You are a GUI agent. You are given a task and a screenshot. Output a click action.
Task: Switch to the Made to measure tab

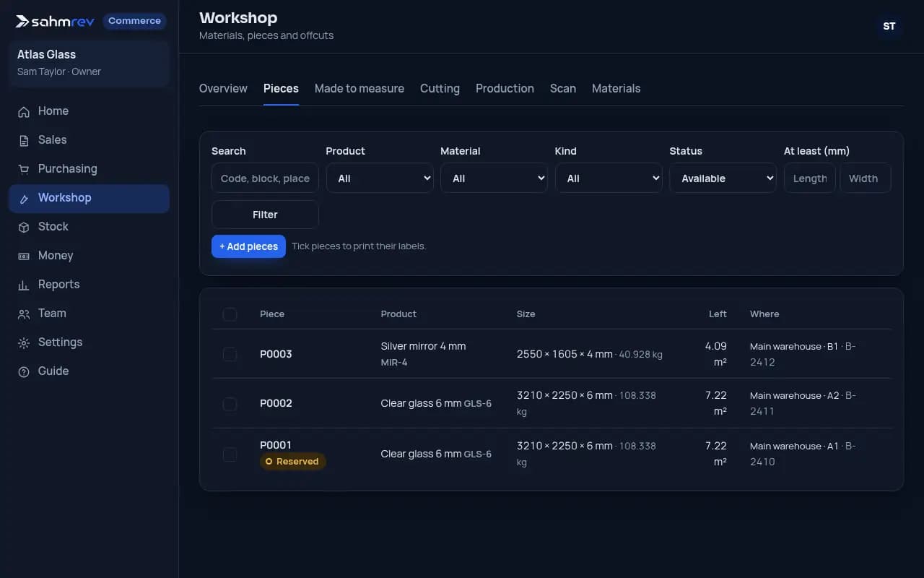click(x=359, y=88)
